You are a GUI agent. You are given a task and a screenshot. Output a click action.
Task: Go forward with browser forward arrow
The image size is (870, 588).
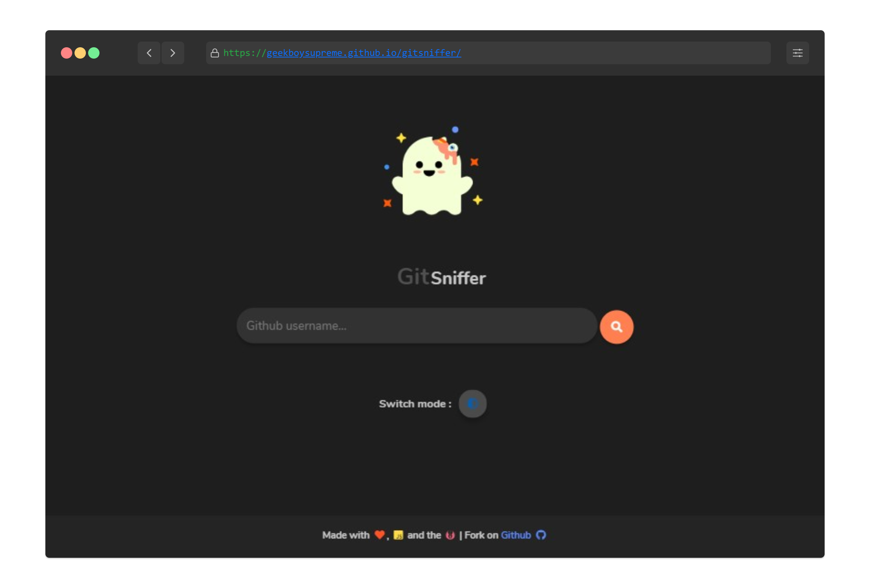(x=172, y=53)
